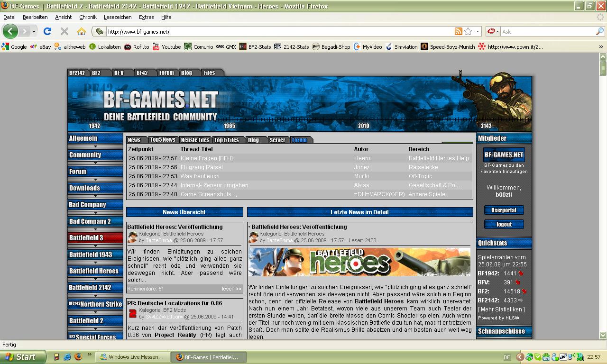Viewport: 607px width, 364px height.
Task: Open the 2142-Stats bookmark
Action: pyautogui.click(x=292, y=46)
